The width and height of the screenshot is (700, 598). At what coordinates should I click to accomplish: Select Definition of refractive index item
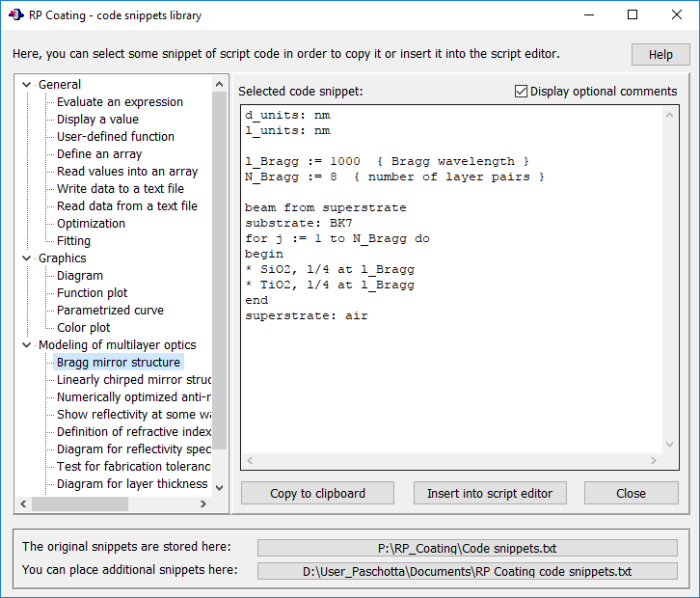pyautogui.click(x=133, y=432)
